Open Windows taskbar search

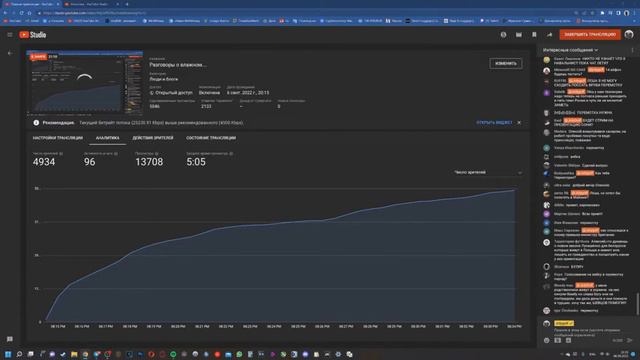point(19,354)
